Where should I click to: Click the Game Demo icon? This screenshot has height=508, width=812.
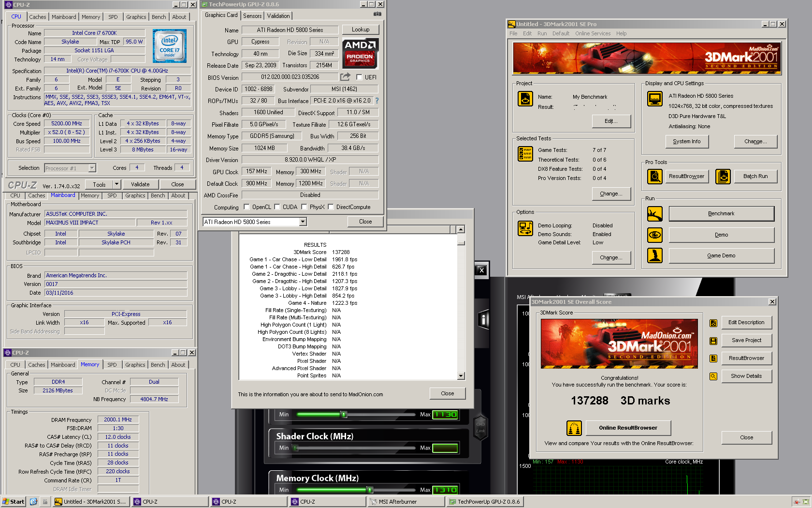[x=655, y=255]
